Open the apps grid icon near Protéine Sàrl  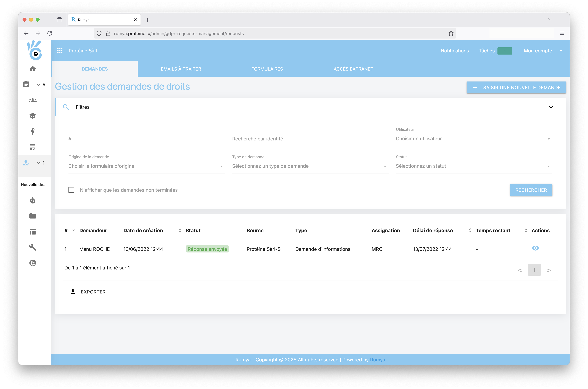point(60,51)
